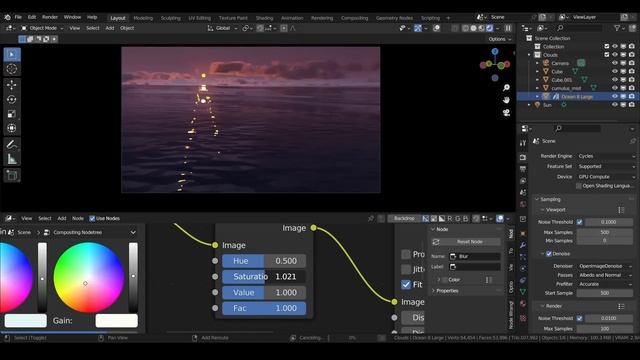Toggle the Denoise checkbox
The image size is (640, 360).
[x=549, y=253]
